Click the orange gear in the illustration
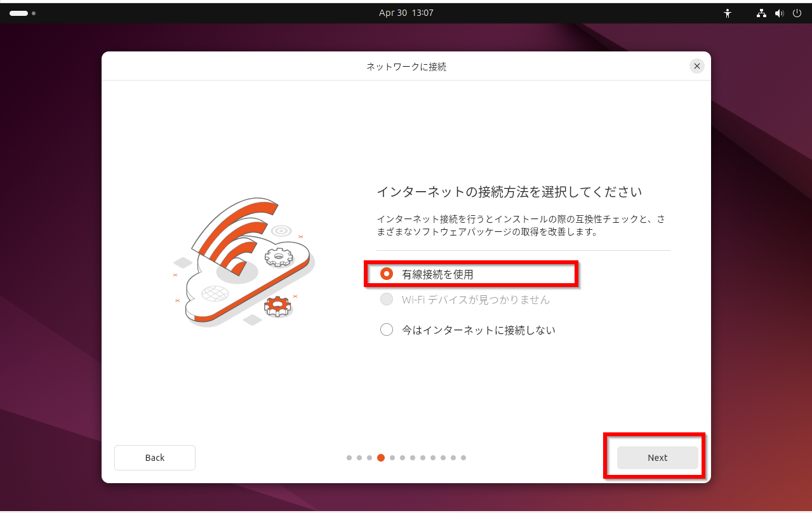 click(277, 307)
